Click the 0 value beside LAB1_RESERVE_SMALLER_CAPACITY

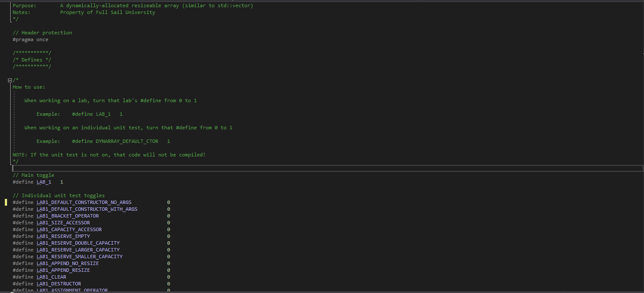point(168,256)
